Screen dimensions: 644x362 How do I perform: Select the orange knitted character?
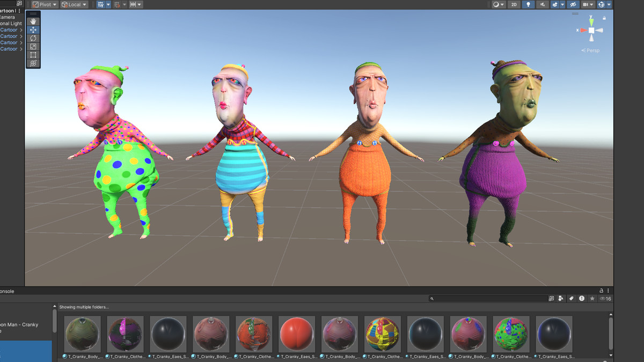click(365, 153)
